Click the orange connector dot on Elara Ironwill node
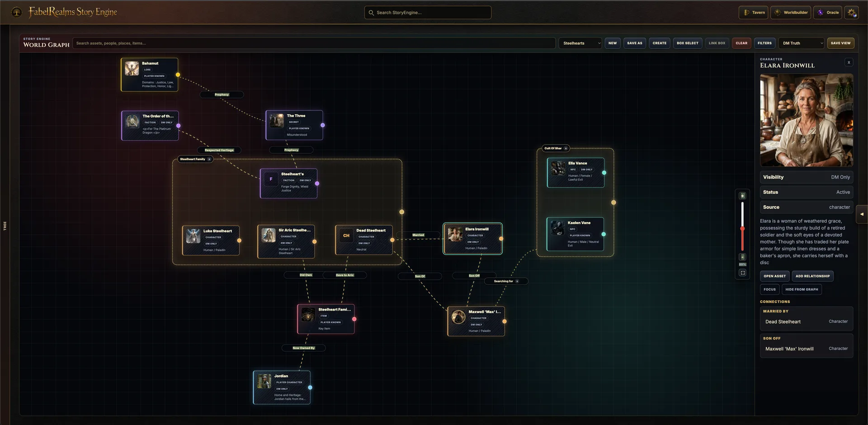 pyautogui.click(x=501, y=239)
